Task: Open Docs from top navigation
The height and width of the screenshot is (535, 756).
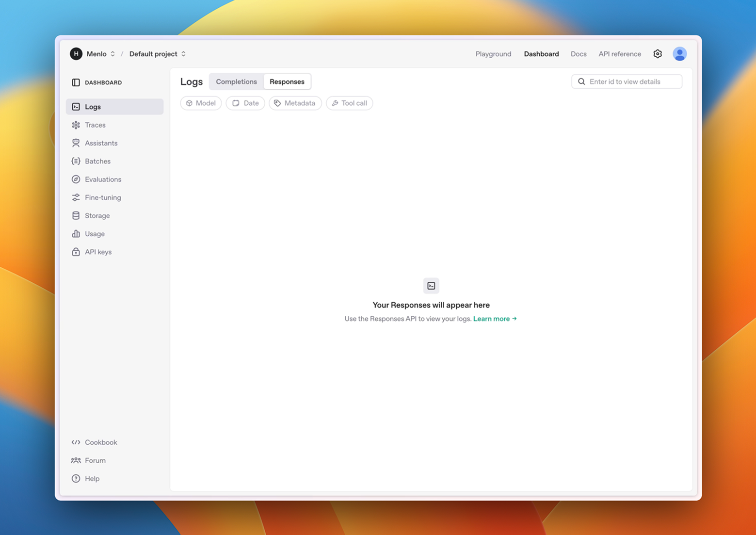Action: [579, 54]
